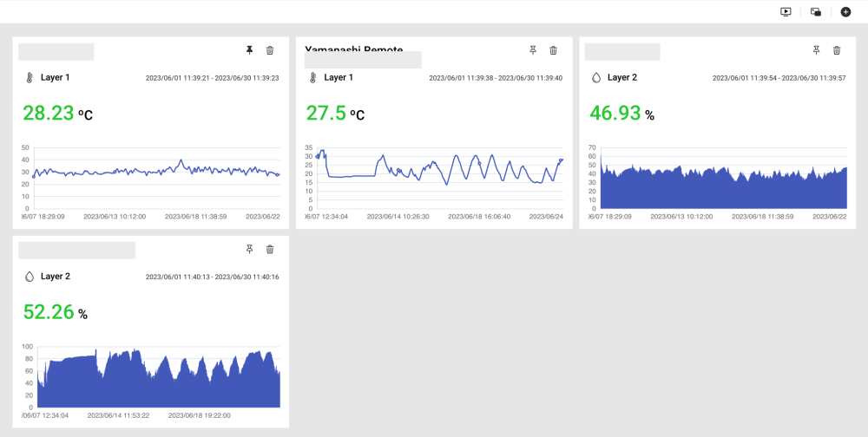Click the droplet icon on the 46.93 % card

click(x=596, y=78)
